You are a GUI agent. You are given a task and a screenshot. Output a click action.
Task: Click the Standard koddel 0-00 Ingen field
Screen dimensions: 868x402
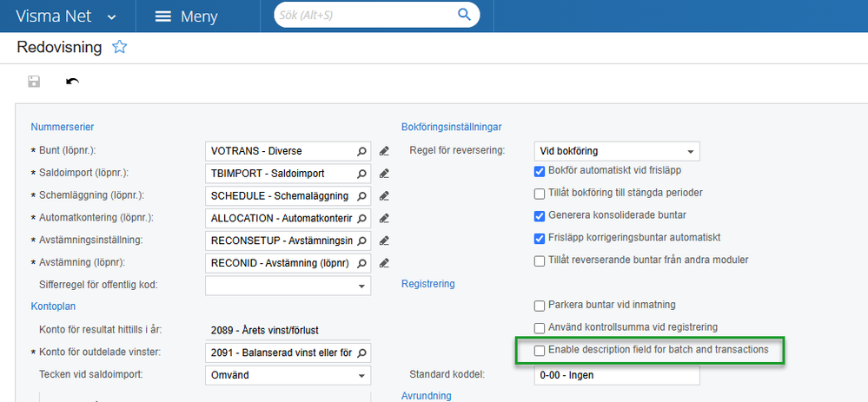coord(617,375)
